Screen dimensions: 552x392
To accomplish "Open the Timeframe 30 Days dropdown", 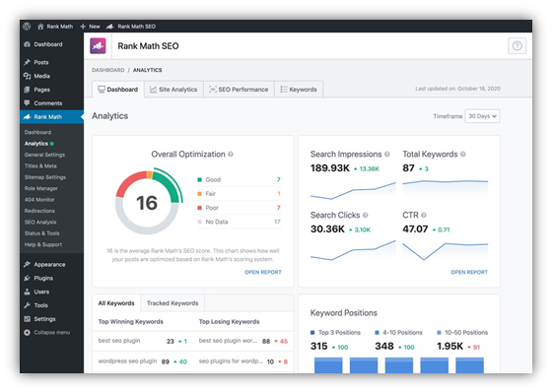I will tap(482, 116).
